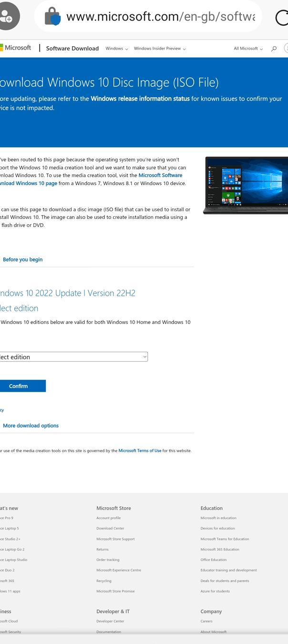Expand More download options section

(31, 426)
